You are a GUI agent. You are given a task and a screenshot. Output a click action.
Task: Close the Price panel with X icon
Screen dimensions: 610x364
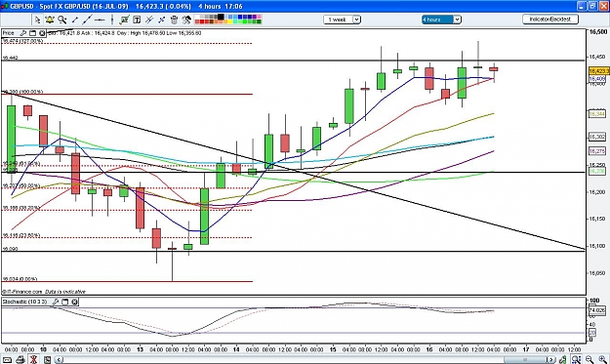pyautogui.click(x=42, y=33)
